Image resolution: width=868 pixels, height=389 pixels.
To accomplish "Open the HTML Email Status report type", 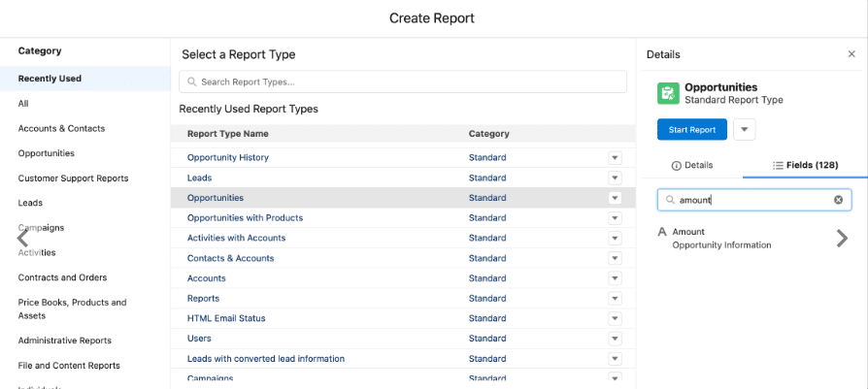I will point(226,318).
